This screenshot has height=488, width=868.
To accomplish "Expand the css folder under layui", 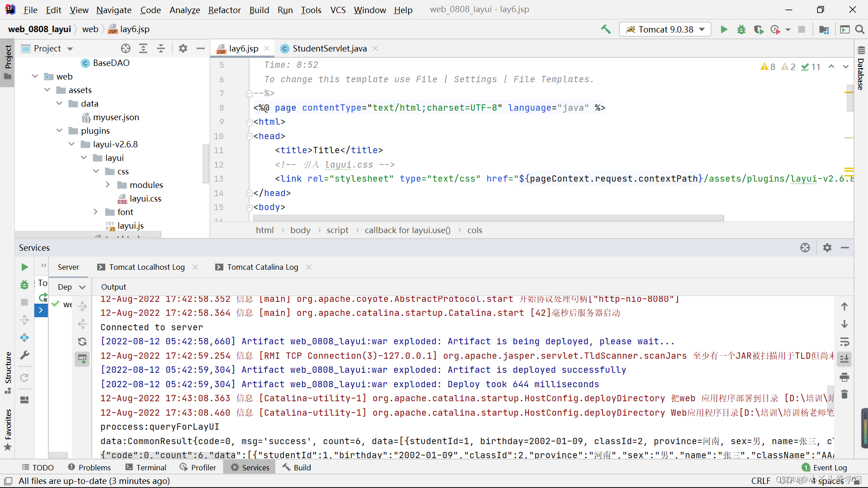I will (x=95, y=171).
